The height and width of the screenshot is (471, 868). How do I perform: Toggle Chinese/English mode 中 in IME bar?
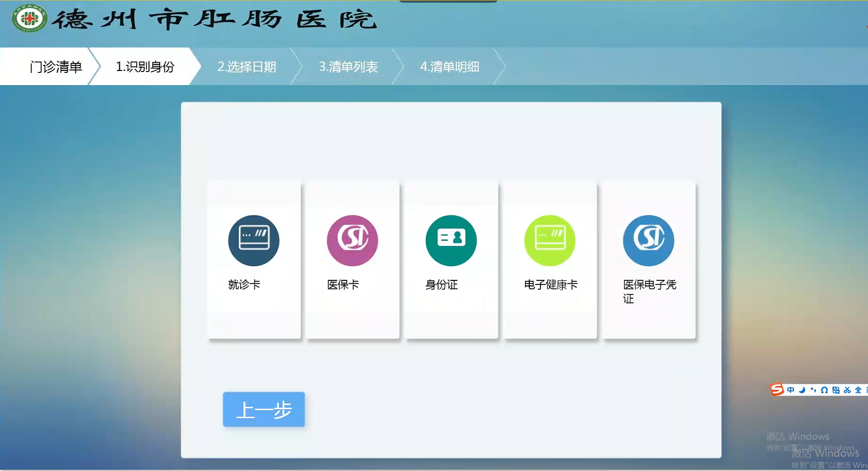(790, 390)
